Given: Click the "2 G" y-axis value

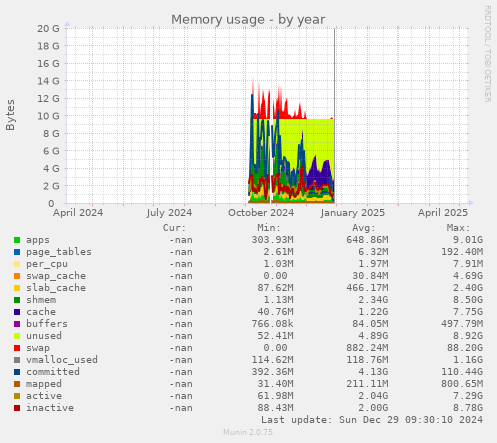Looking at the screenshot, I should [51, 186].
